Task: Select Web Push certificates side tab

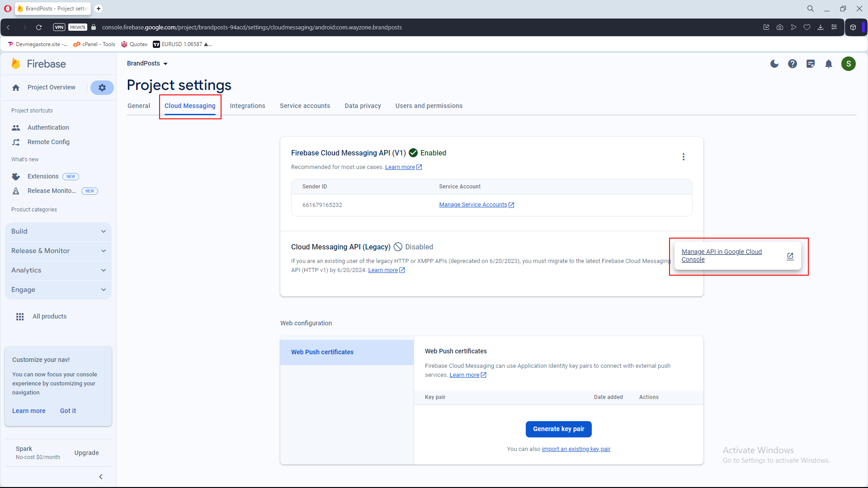Action: (x=347, y=352)
